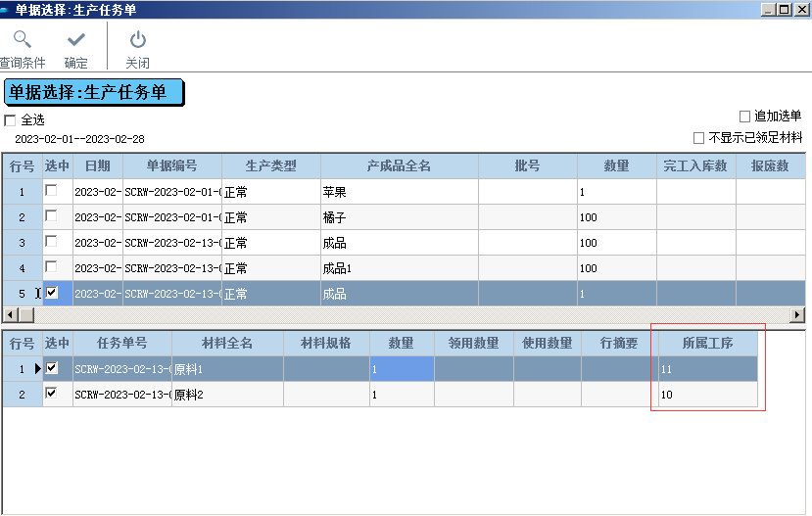Click the 产成品全名 column header
The image size is (812, 516).
point(399,165)
